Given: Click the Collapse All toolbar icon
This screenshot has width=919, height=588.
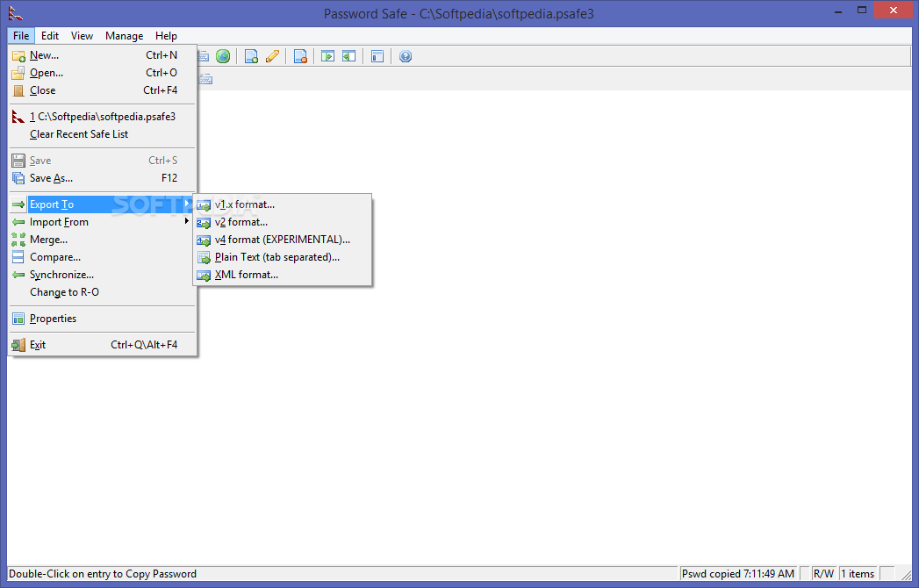Looking at the screenshot, I should pos(348,56).
